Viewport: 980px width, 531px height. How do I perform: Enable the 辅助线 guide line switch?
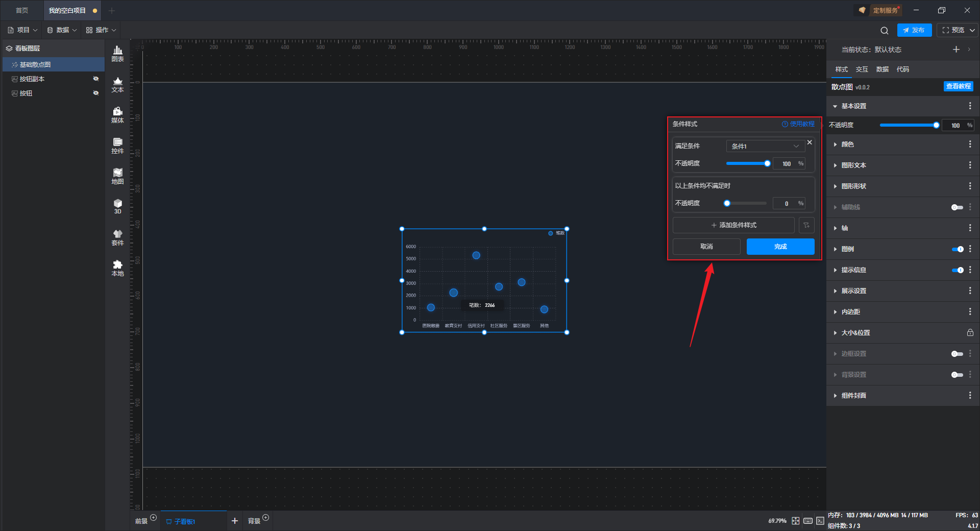coord(957,207)
